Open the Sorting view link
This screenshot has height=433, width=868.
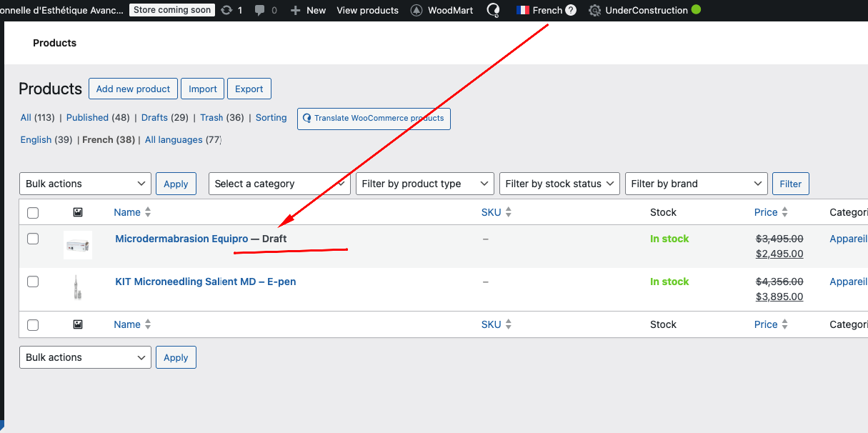[271, 117]
